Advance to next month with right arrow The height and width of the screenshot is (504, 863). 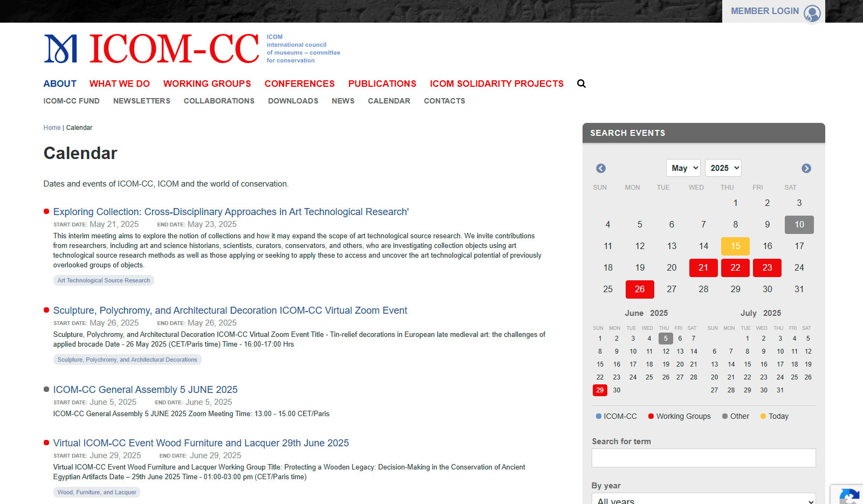click(806, 168)
